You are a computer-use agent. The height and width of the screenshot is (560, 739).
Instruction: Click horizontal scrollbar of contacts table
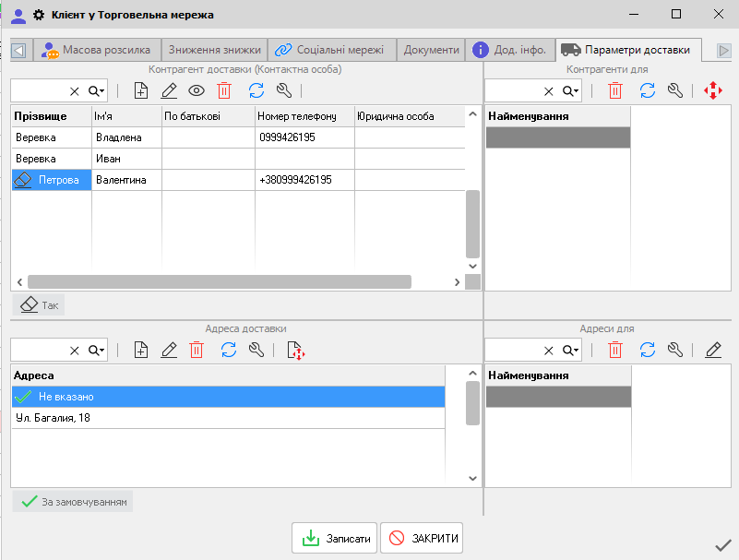tap(219, 282)
